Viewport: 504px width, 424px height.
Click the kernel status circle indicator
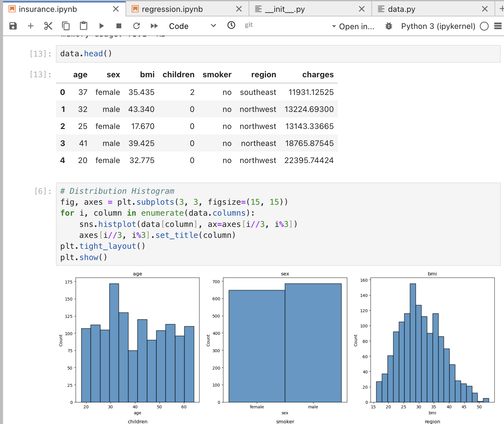(x=484, y=26)
